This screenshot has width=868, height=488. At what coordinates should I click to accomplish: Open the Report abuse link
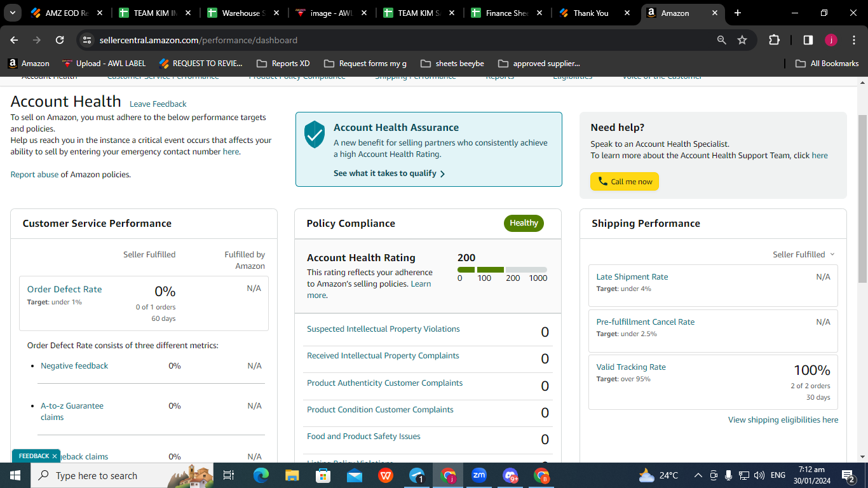[x=34, y=174]
